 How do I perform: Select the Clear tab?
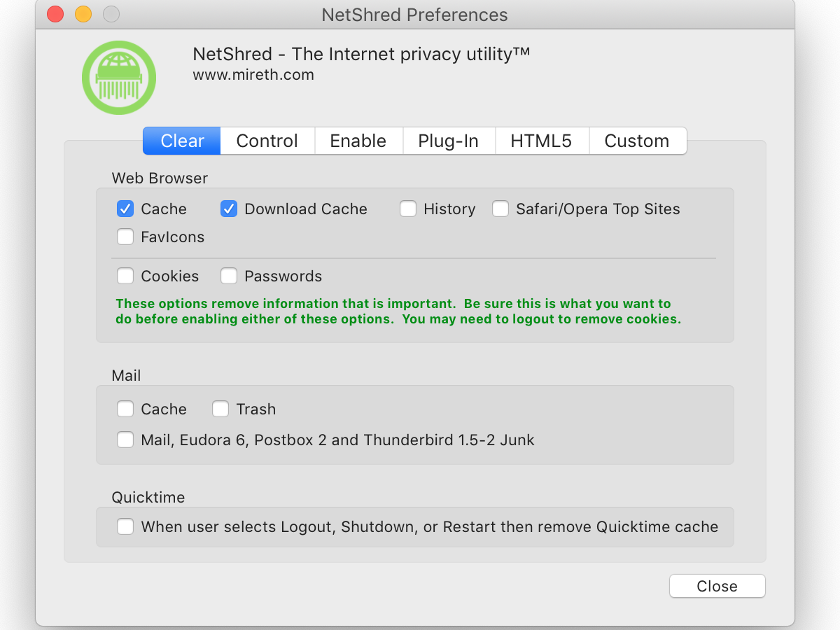point(182,141)
